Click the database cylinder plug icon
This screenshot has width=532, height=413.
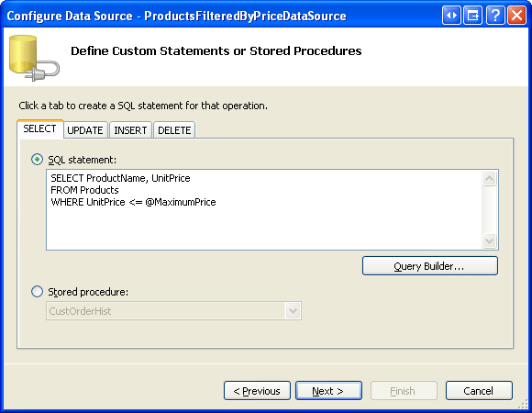[x=34, y=58]
